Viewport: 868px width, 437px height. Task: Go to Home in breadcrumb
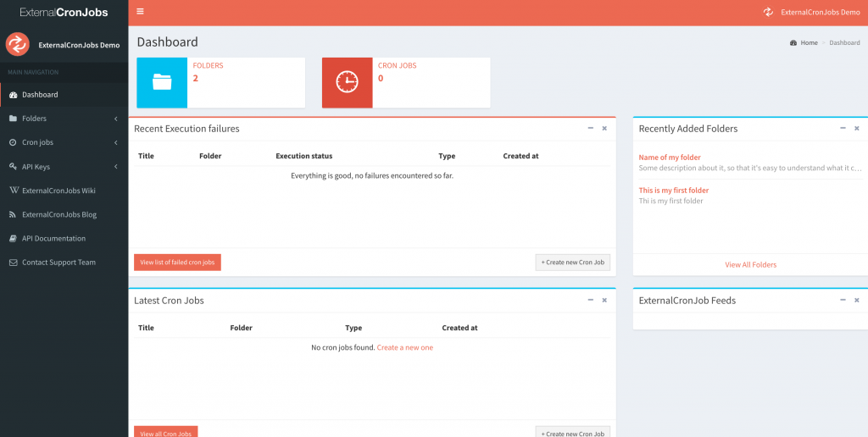point(809,42)
